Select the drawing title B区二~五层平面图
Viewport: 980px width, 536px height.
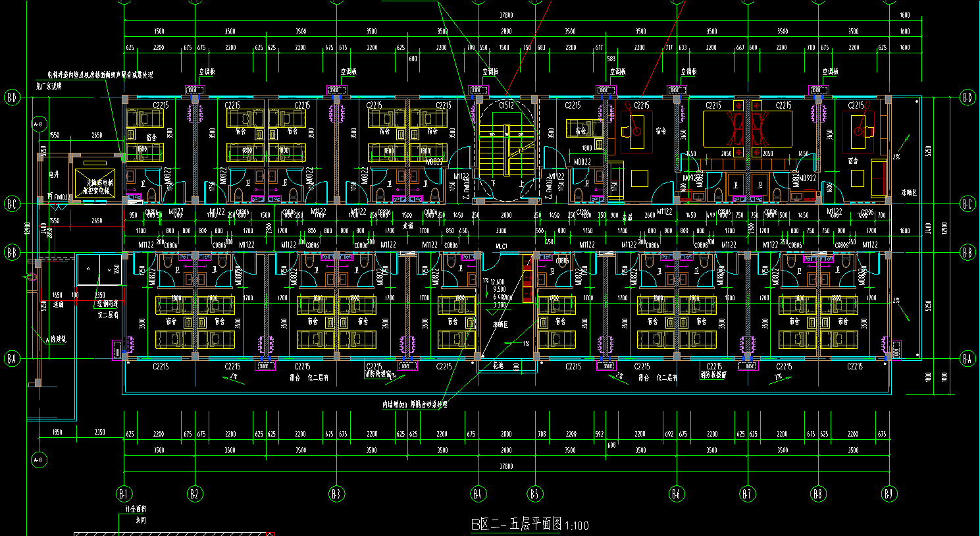tap(516, 525)
